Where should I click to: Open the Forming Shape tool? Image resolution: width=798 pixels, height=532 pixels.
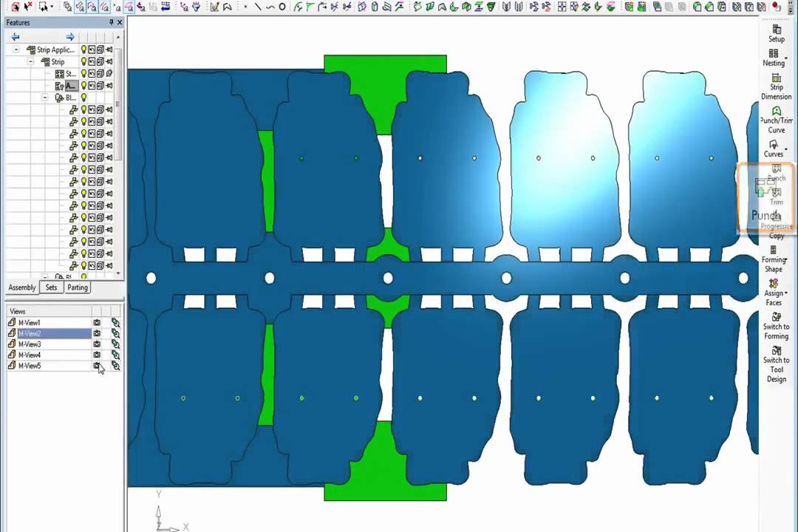774,259
